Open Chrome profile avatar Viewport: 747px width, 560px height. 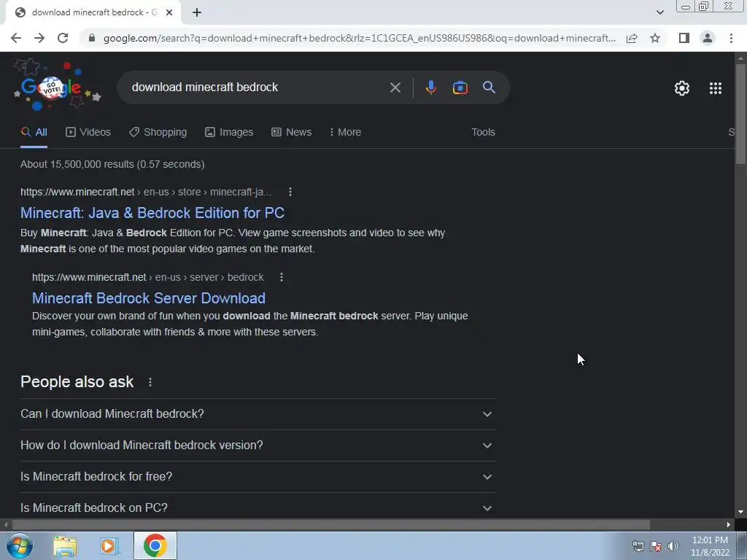708,38
